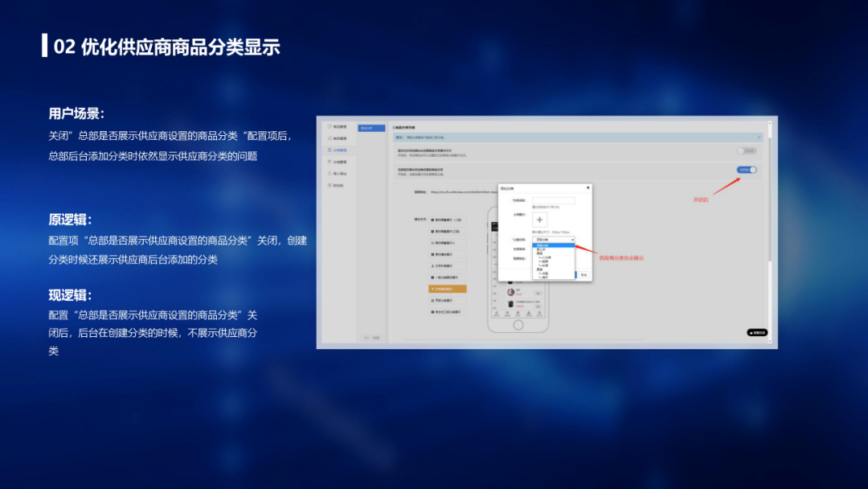Click the collapse arrow button below the submenu

(371, 338)
